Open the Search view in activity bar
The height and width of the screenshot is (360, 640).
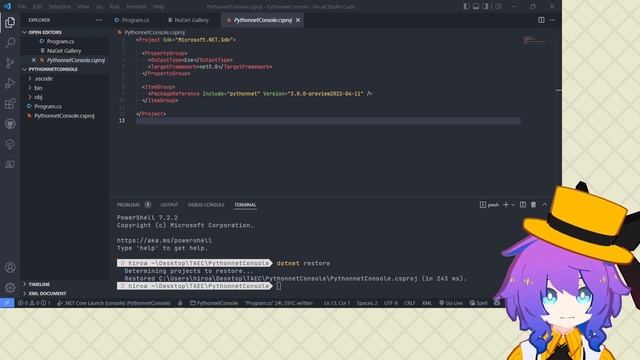pos(10,42)
